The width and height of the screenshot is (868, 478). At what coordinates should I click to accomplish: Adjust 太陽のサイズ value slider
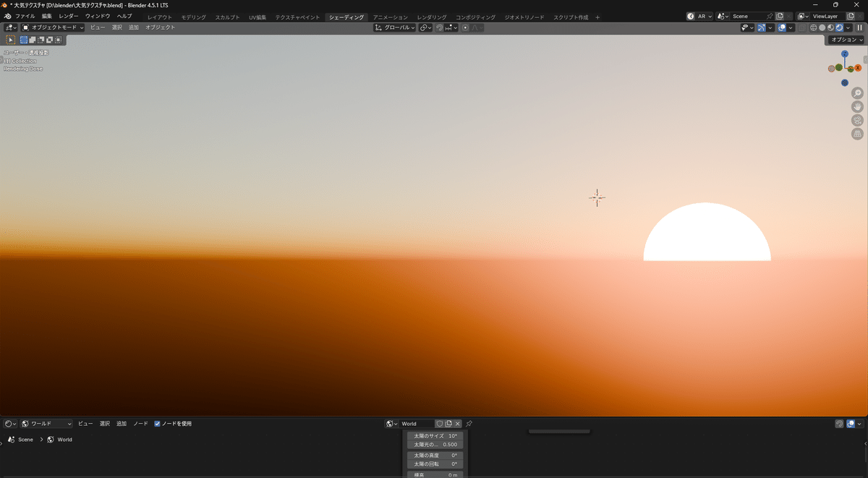coord(435,436)
